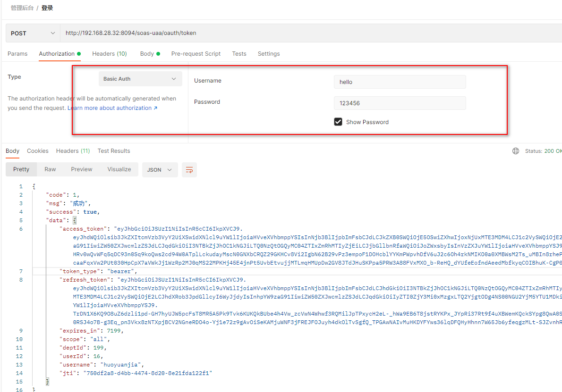Screen dimensions: 562x392
Task: Select the Preview response view
Action: click(x=82, y=169)
